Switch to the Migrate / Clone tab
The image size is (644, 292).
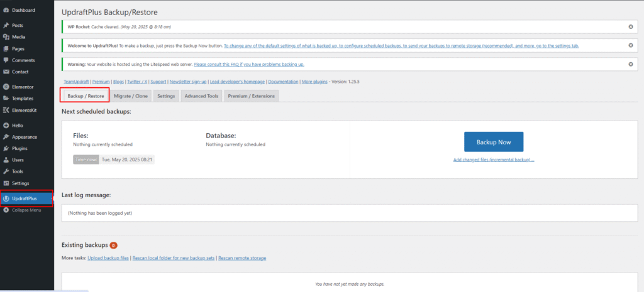click(131, 96)
